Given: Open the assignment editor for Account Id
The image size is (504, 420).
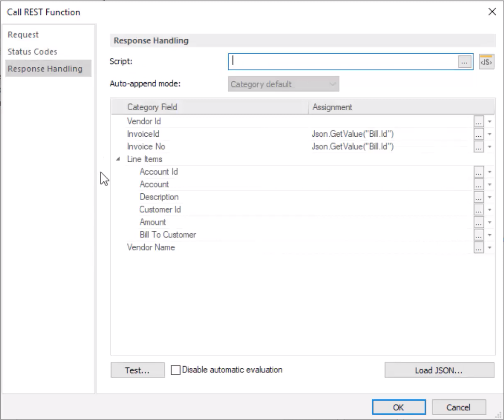Looking at the screenshot, I should tap(478, 172).
